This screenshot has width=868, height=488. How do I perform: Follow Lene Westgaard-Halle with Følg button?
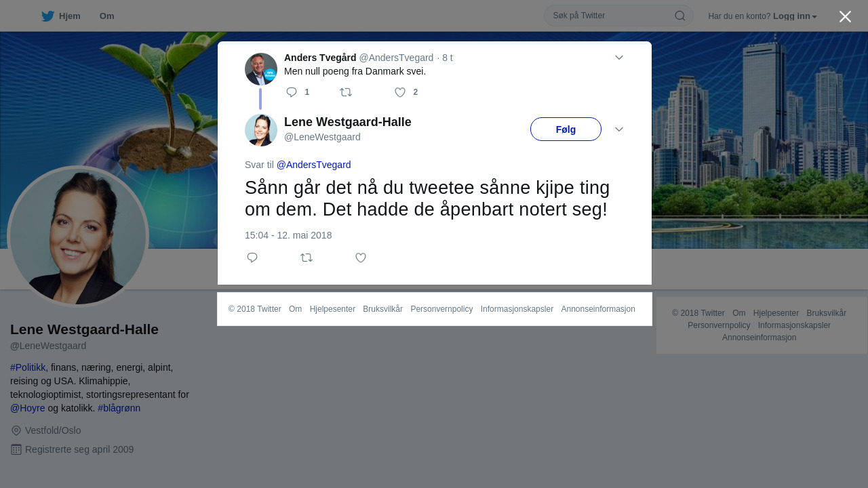tap(566, 129)
